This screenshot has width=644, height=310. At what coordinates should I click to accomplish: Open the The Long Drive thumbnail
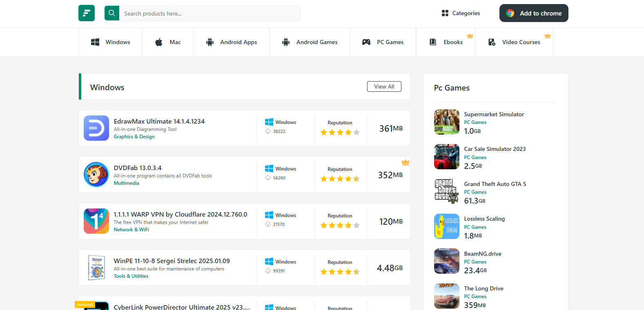447,296
